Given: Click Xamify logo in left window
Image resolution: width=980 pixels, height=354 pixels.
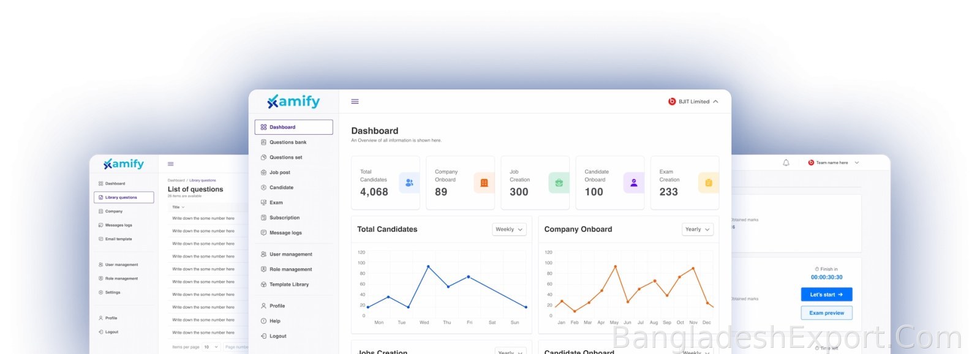Looking at the screenshot, I should click(124, 164).
